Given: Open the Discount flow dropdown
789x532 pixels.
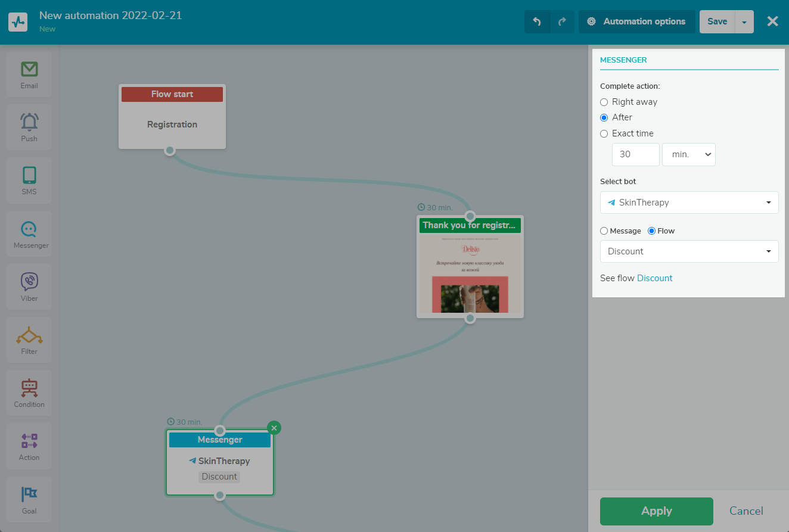Looking at the screenshot, I should click(689, 251).
